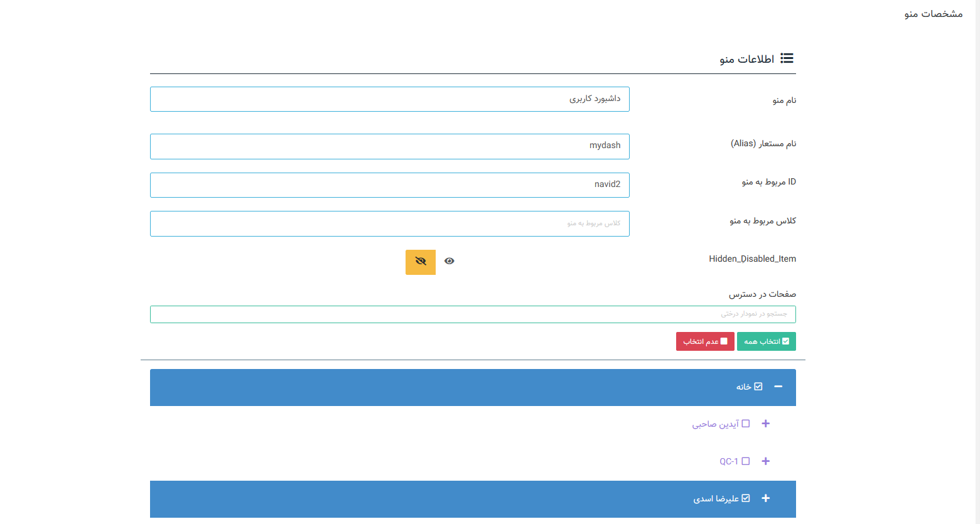Screen dimensions: 980x524
Task: Expand the QC-1 tree node
Action: point(765,461)
